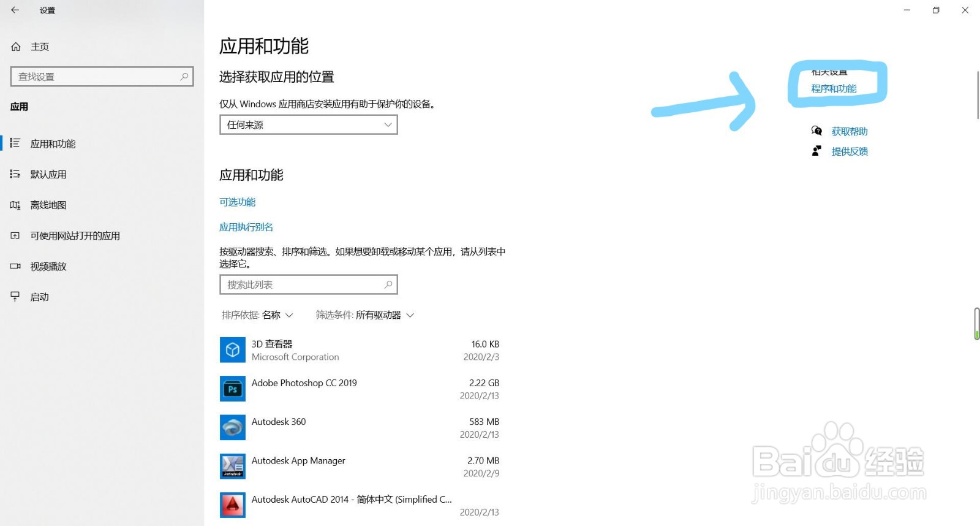Viewport: 980px width, 526px height.
Task: Click the 16.0 KB size value
Action: pyautogui.click(x=485, y=344)
